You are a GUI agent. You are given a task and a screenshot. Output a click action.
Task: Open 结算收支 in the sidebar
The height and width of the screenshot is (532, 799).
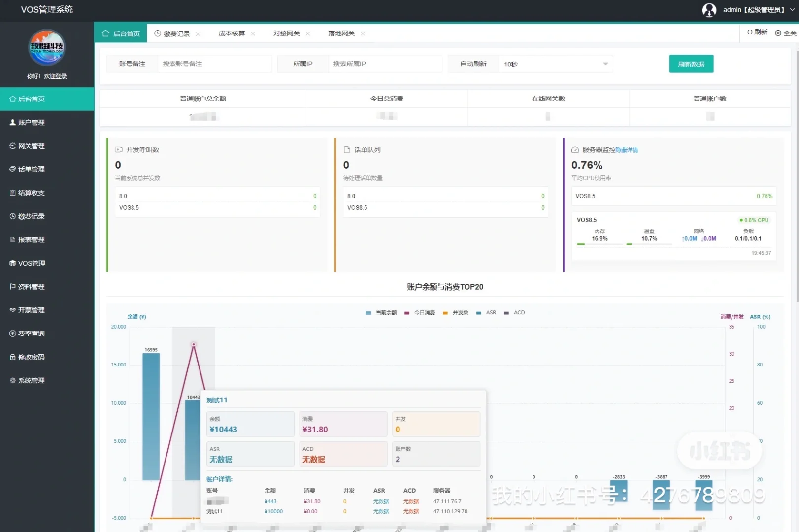tap(47, 193)
